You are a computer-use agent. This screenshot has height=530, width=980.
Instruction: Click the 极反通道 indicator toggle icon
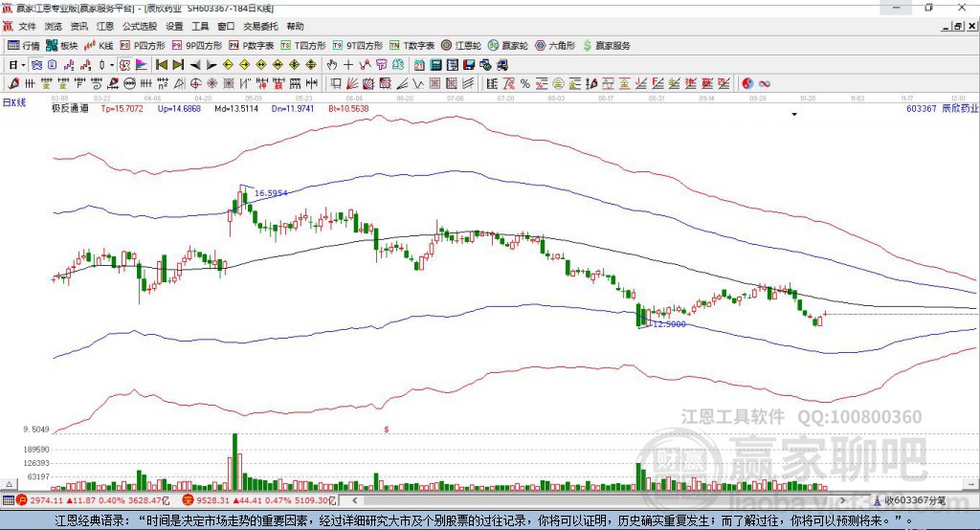[x=125, y=65]
